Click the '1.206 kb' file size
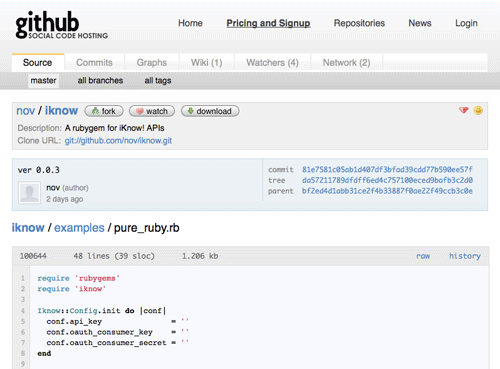Image resolution: width=500 pixels, height=369 pixels. 200,256
